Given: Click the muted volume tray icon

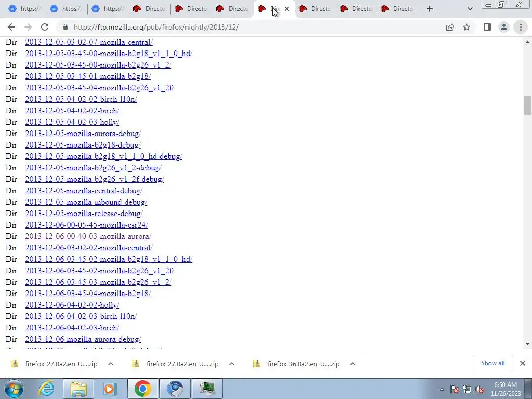Looking at the screenshot, I should click(x=480, y=390).
